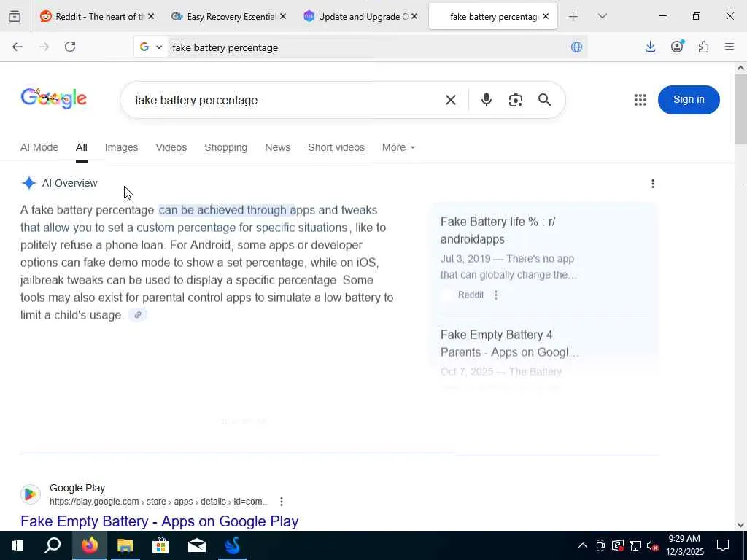Image resolution: width=747 pixels, height=560 pixels.
Task: Switch to Shopping results
Action: 226,147
